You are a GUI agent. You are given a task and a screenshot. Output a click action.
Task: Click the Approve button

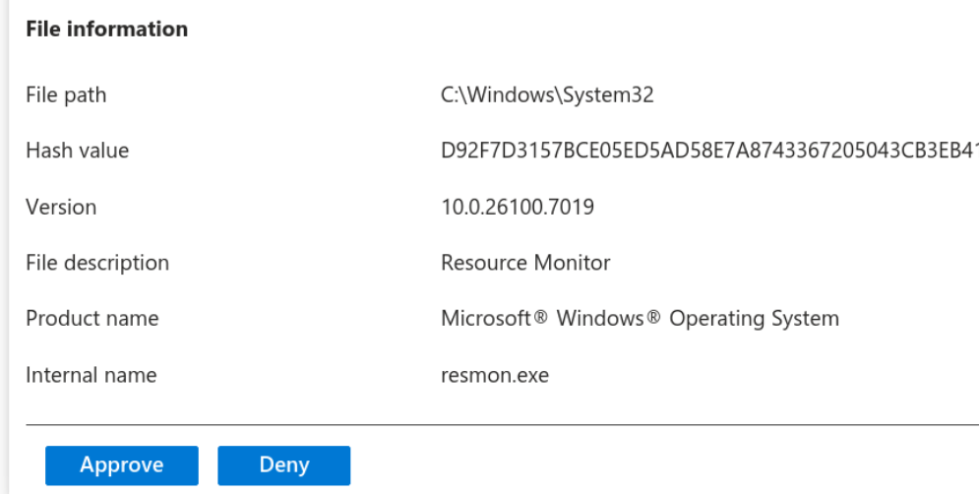point(122,465)
